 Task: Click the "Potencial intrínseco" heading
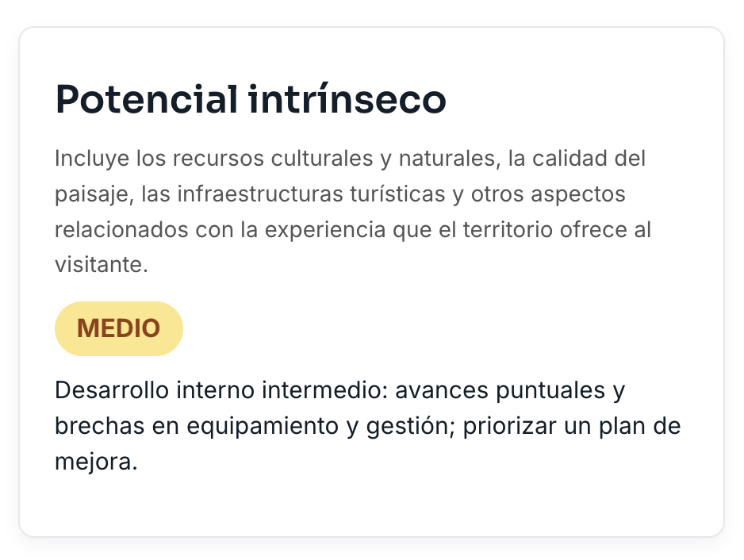click(x=251, y=100)
